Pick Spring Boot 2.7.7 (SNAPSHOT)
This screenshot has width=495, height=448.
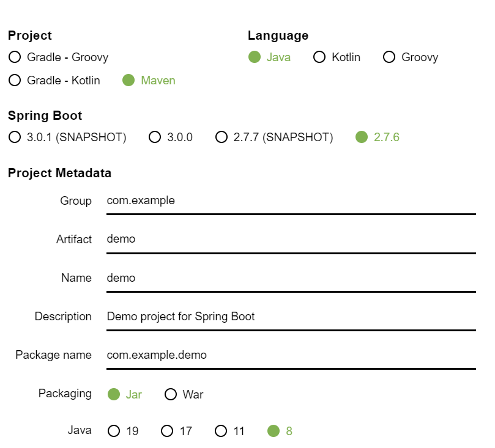pos(221,137)
